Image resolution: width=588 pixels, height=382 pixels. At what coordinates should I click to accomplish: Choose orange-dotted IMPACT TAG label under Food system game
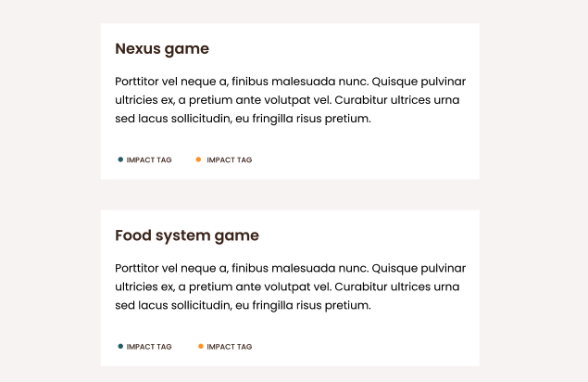click(229, 347)
